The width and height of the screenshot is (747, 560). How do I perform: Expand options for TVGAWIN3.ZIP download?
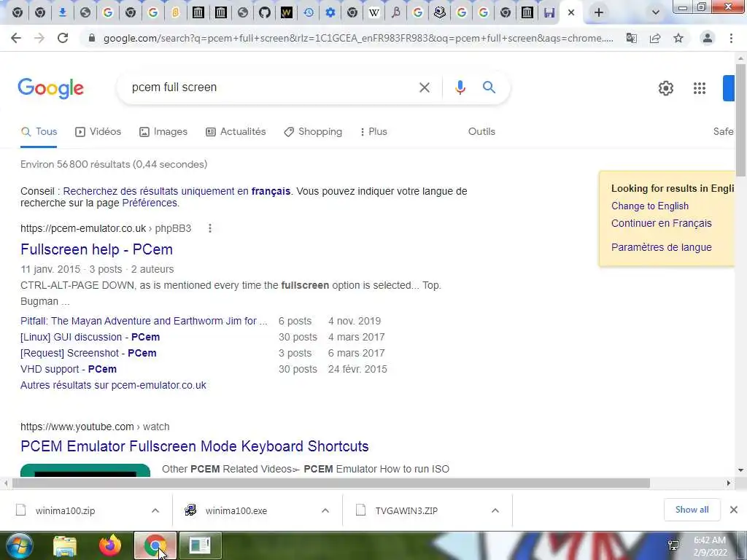(x=495, y=510)
